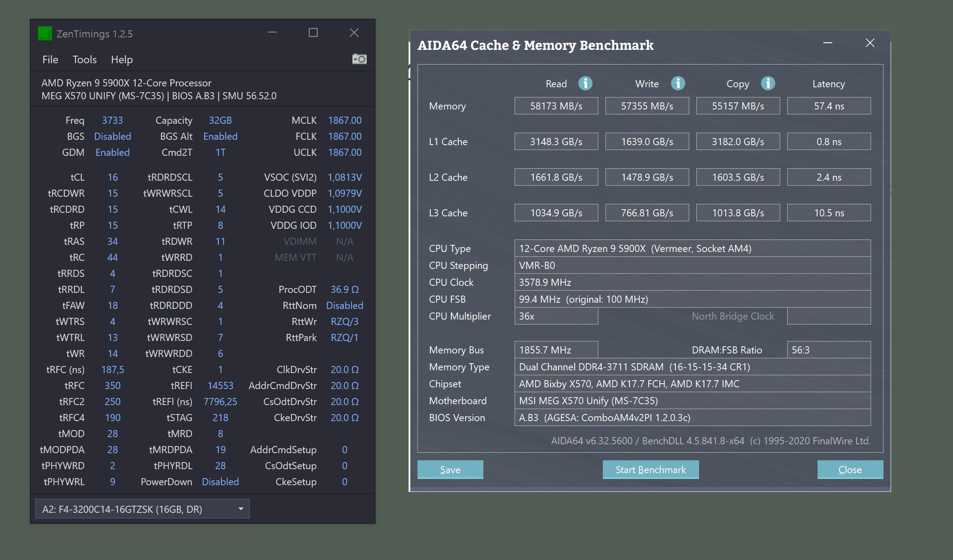Open the Help menu in ZenTimings
Screen dimensions: 953x560
point(122,60)
